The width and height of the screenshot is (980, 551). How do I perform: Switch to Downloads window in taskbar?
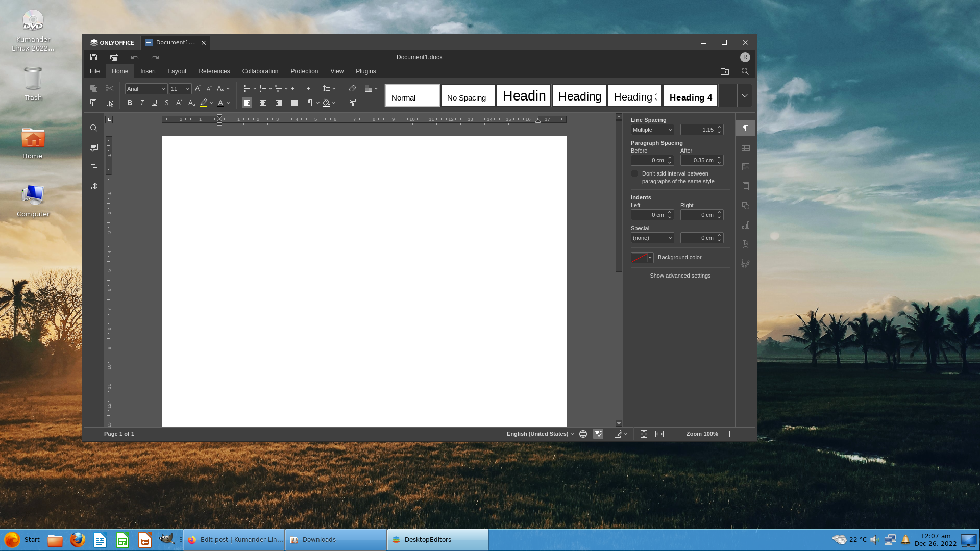coord(336,540)
